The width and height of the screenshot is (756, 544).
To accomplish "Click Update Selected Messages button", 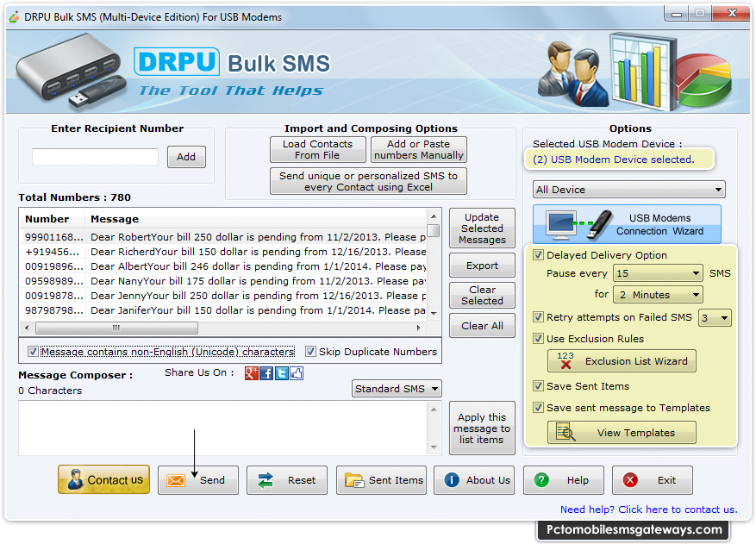I will [x=482, y=228].
